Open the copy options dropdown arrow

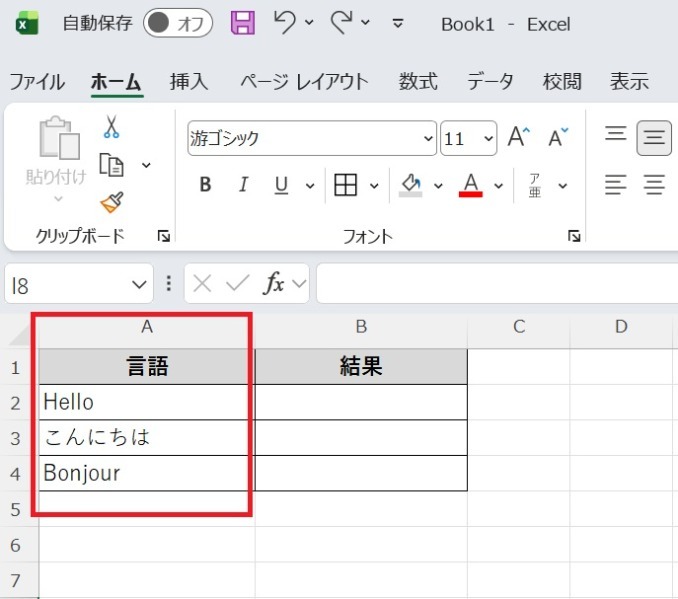[x=147, y=165]
